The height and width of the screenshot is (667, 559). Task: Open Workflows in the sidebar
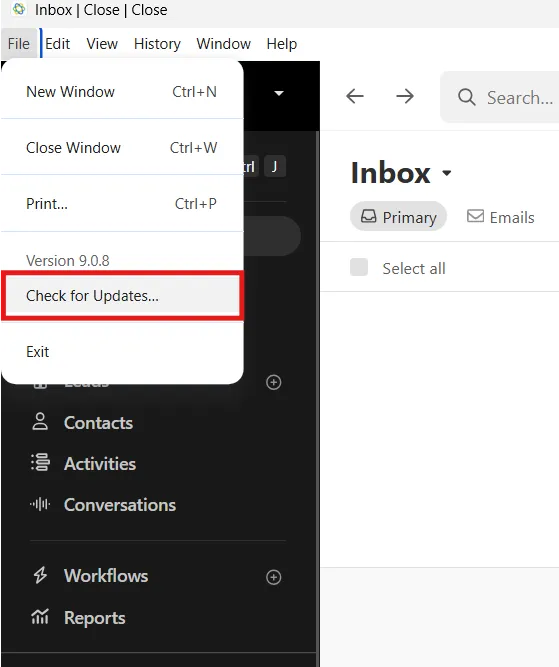coord(106,576)
